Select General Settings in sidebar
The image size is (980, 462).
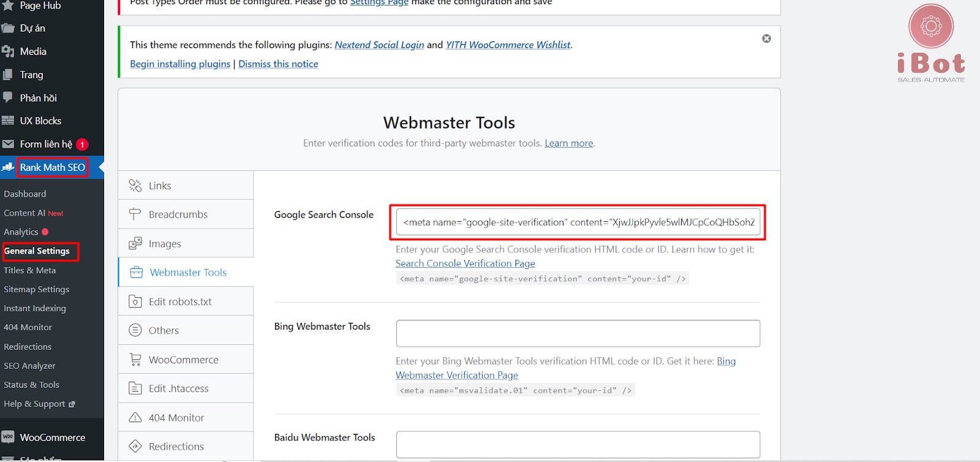click(37, 251)
